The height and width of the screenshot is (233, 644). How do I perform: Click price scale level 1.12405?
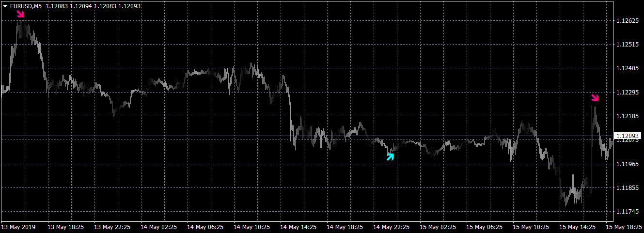click(x=627, y=68)
